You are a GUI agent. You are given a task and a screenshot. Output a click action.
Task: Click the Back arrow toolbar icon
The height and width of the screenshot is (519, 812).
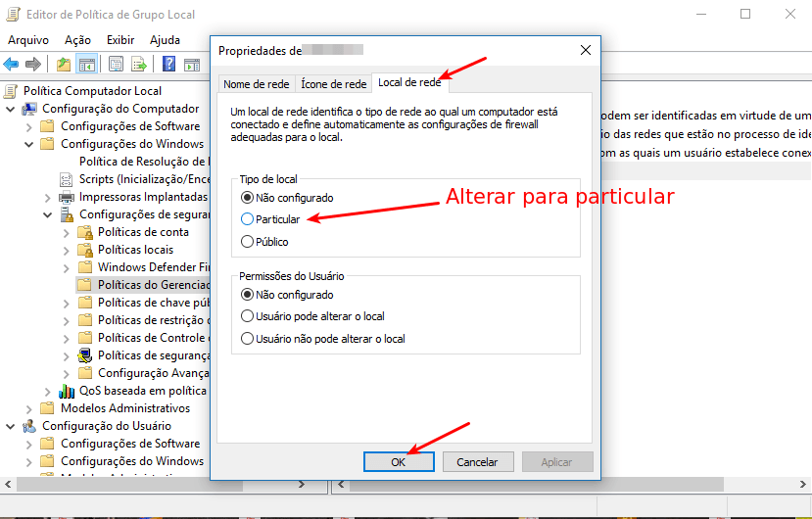pos(11,65)
